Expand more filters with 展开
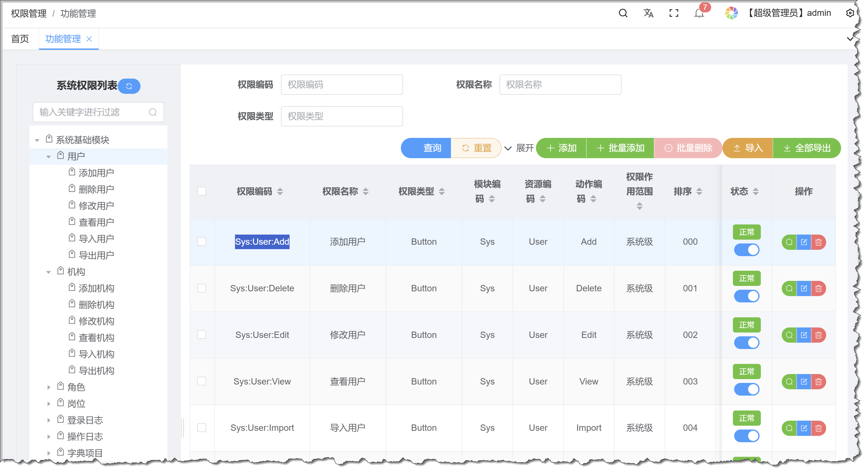Viewport: 868px width, 472px height. 519,148
